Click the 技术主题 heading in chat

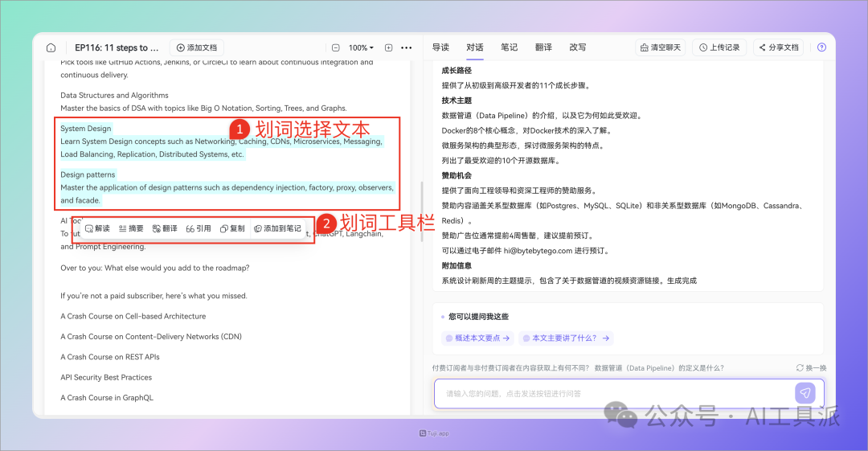point(457,100)
